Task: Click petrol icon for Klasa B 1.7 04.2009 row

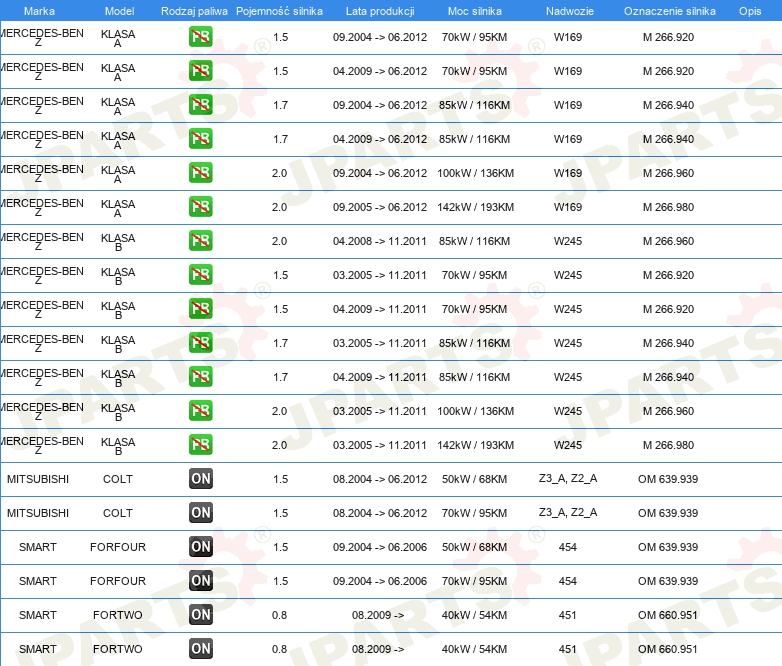Action: 200,376
